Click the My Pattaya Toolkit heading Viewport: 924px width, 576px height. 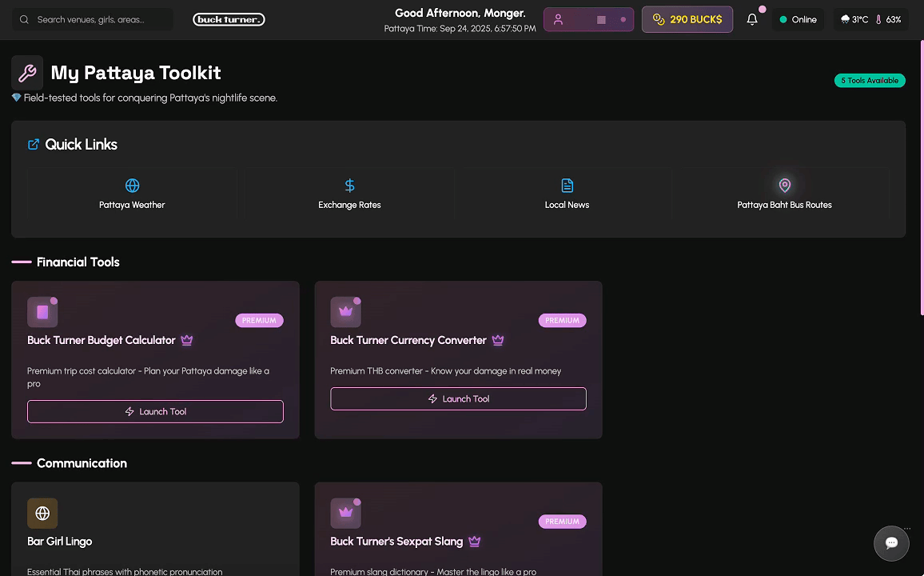136,73
